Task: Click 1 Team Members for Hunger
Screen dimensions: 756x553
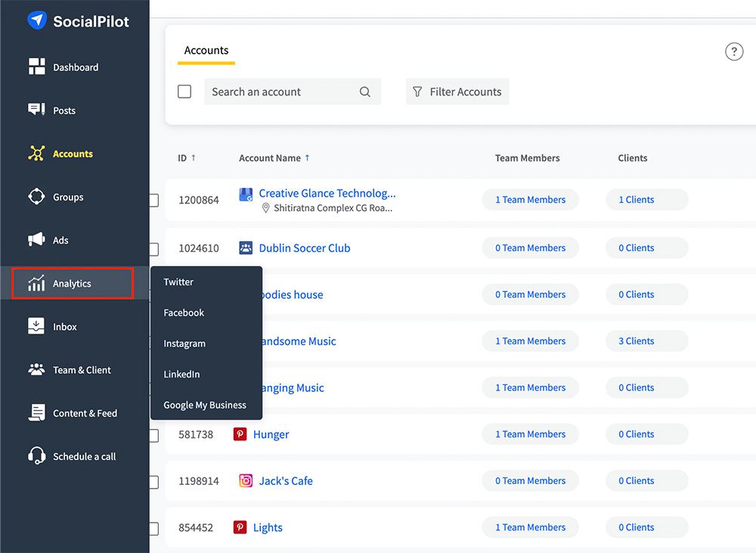Action: [x=531, y=434]
